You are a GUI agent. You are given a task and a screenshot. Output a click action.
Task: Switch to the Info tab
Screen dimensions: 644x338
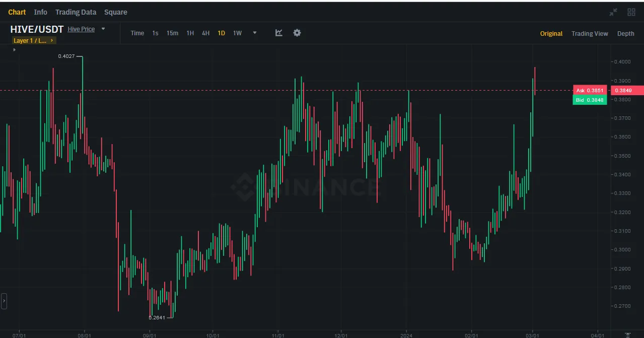[x=41, y=12]
